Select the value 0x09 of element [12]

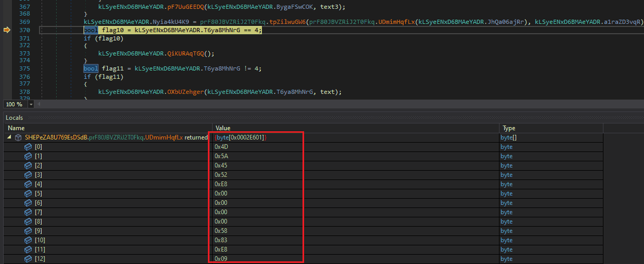pyautogui.click(x=221, y=259)
